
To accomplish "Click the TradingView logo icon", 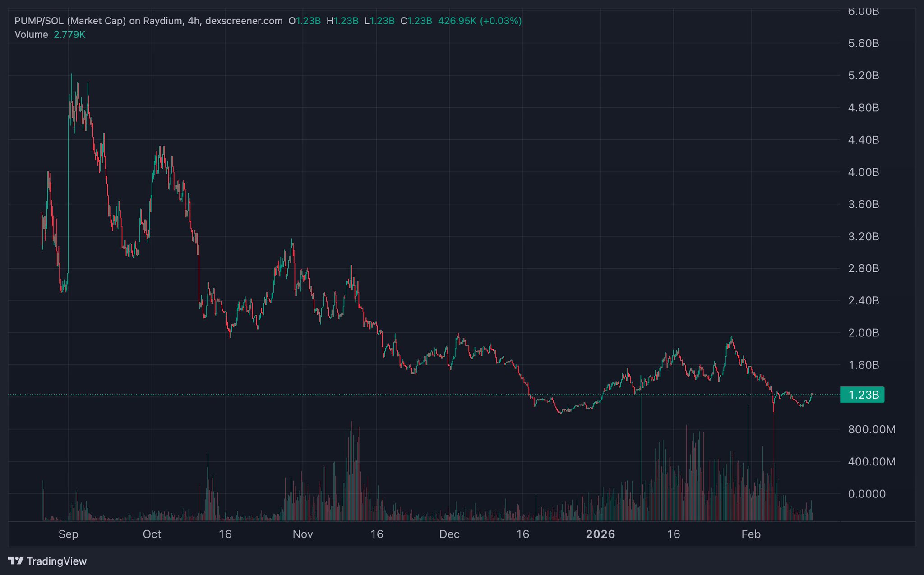I will tap(16, 561).
